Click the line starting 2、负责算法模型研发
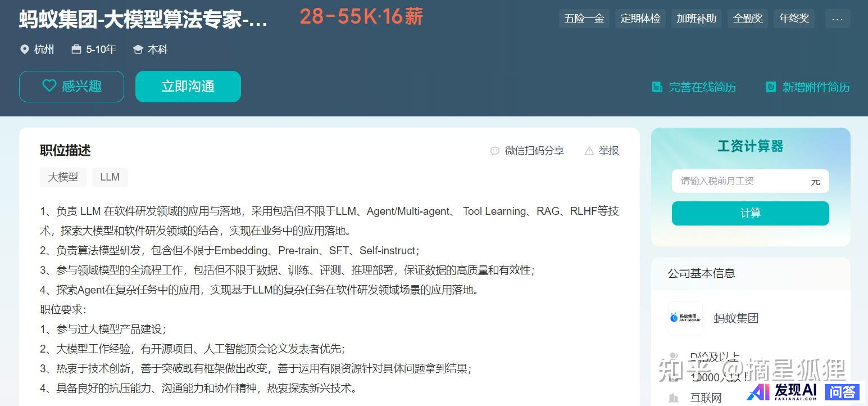The width and height of the screenshot is (868, 406). (x=230, y=251)
